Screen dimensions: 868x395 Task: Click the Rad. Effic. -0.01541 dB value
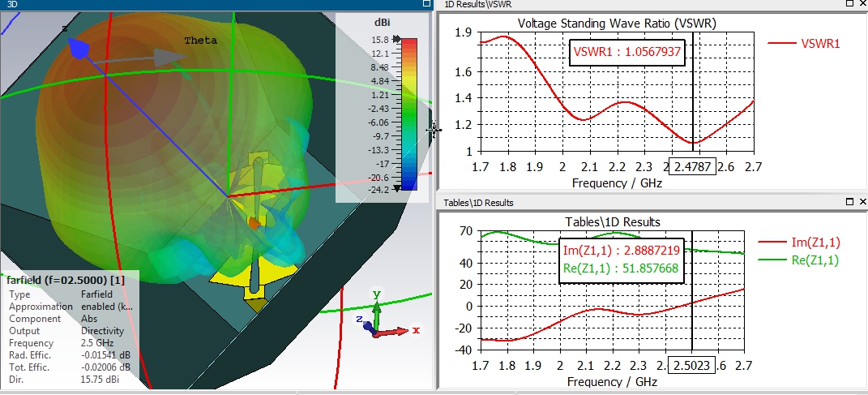click(105, 355)
